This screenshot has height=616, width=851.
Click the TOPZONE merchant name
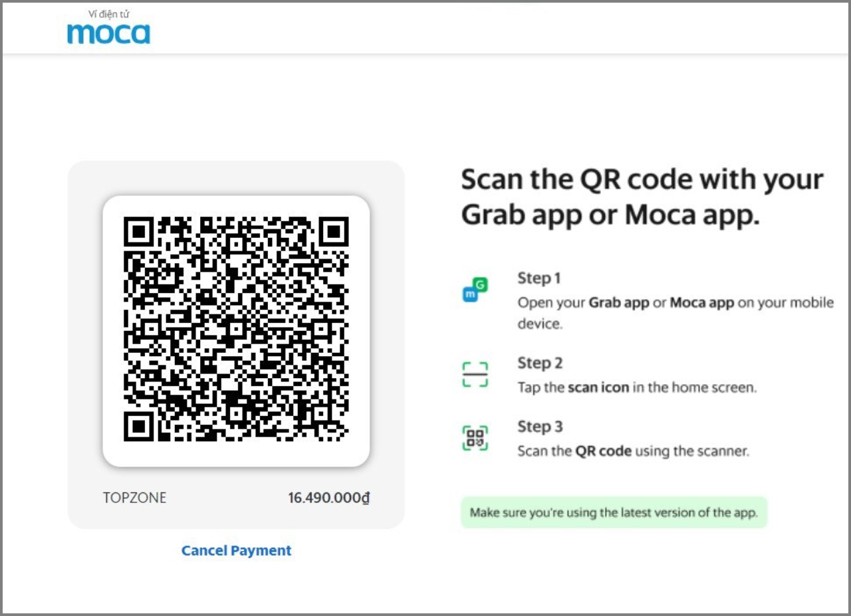(x=134, y=498)
